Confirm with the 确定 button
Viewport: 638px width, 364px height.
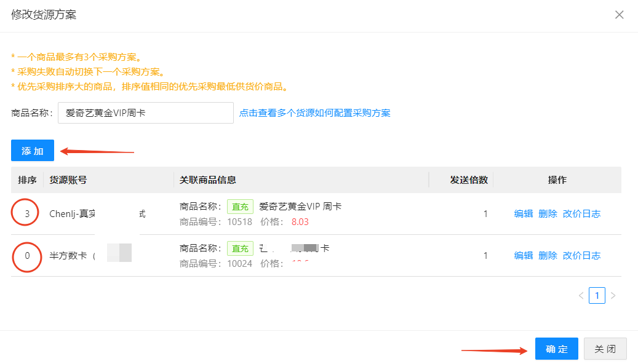coord(557,349)
